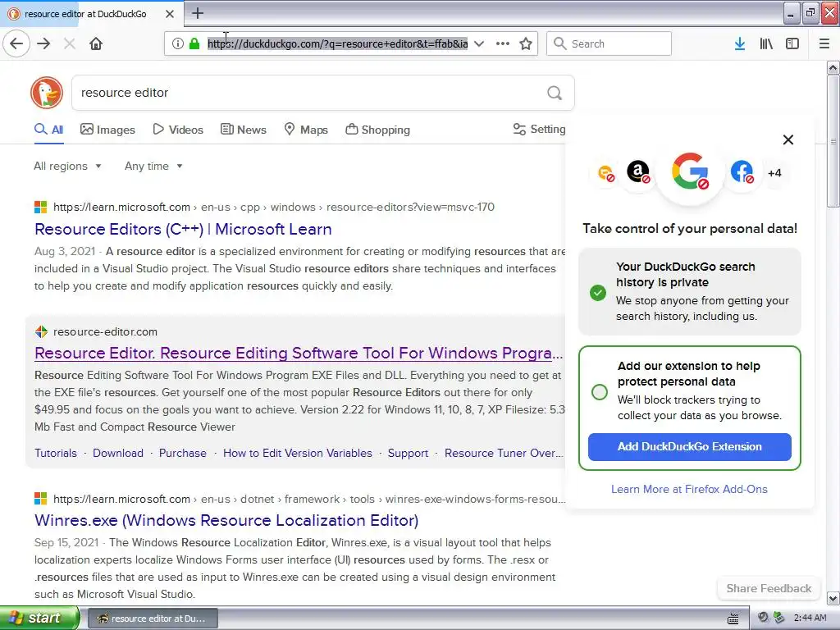The width and height of the screenshot is (840, 630).
Task: Go forward with the Forward arrow
Action: point(44,43)
